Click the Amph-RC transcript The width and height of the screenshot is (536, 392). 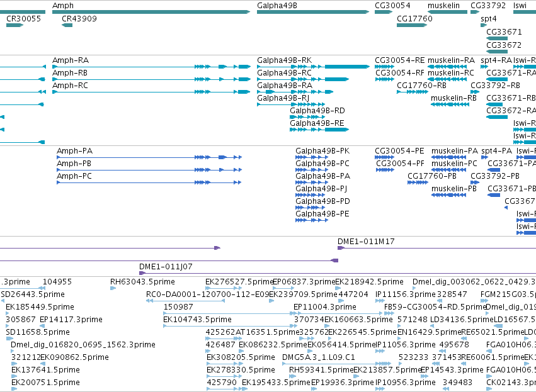coord(151,92)
